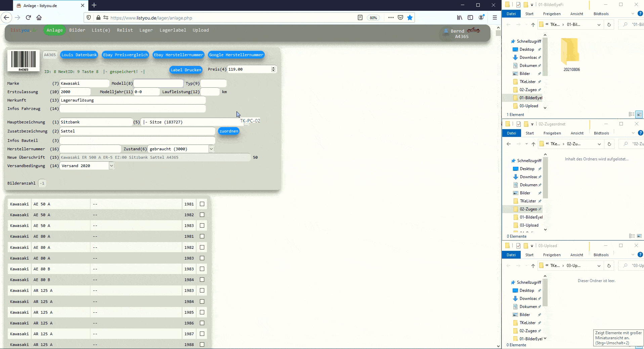Click the zuordnen button
The image size is (644, 349).
point(229,131)
